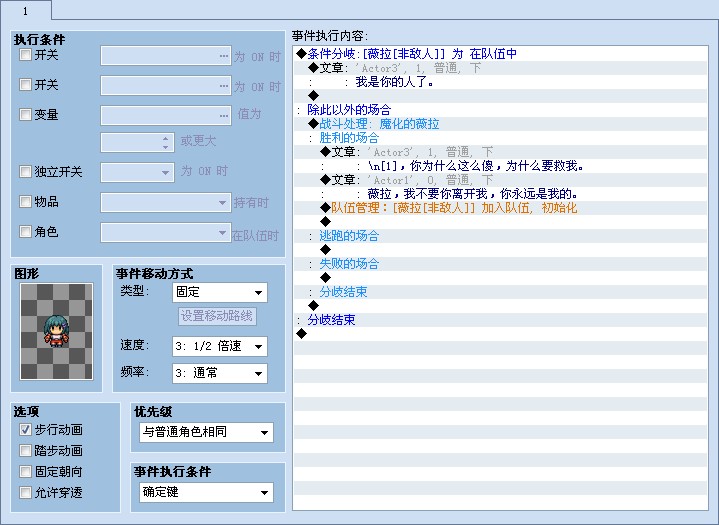The image size is (719, 525).
Task: Enable the second 开关 condition checkbox
Action: pos(25,85)
